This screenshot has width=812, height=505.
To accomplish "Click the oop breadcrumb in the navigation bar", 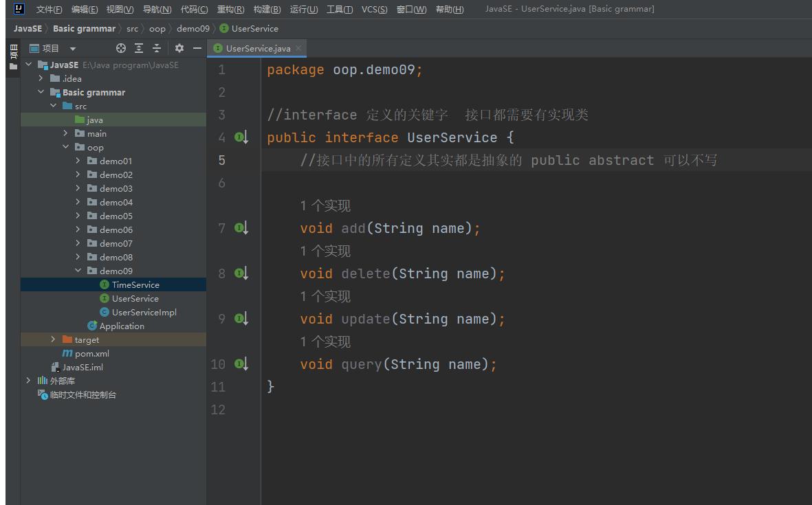I will (157, 29).
